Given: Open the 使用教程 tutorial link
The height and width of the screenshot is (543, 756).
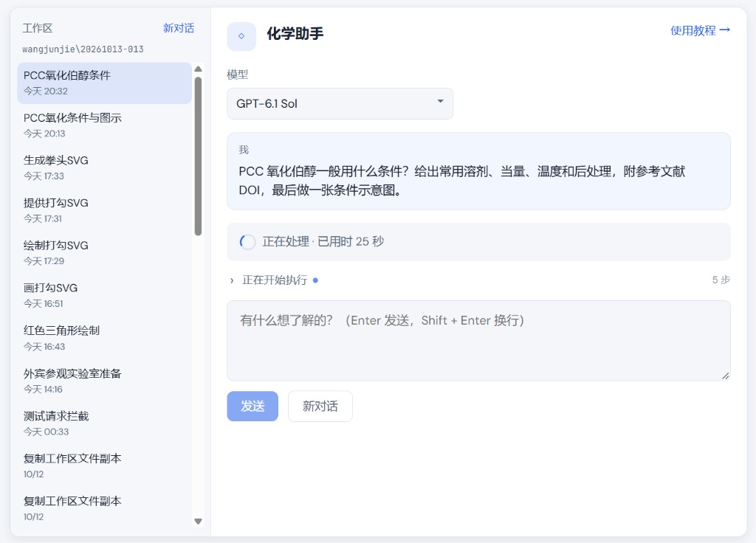Looking at the screenshot, I should click(x=700, y=30).
